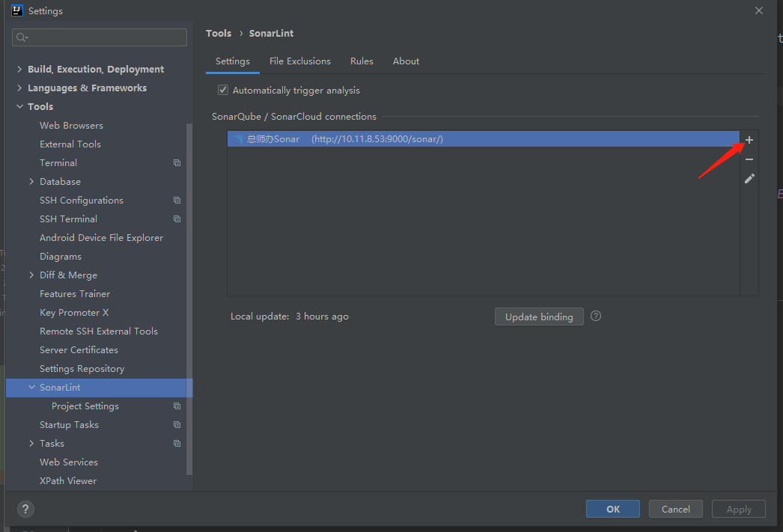Toggle Automatically trigger analysis checkbox
This screenshot has width=783, height=532.
[223, 91]
